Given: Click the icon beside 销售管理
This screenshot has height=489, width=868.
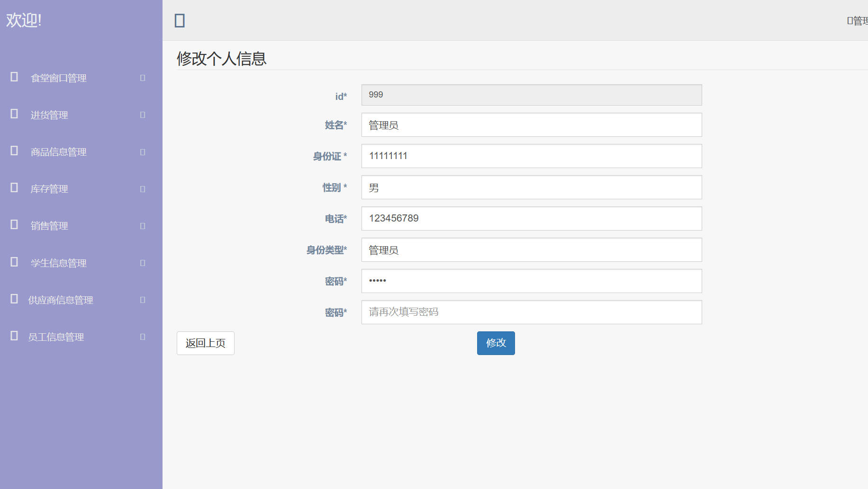Looking at the screenshot, I should 14,225.
